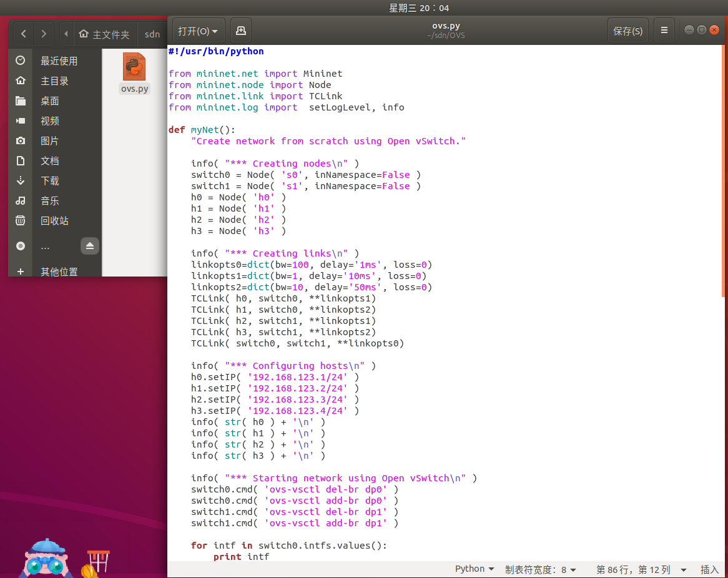Click the gedit vertical scrollbar

[724, 171]
